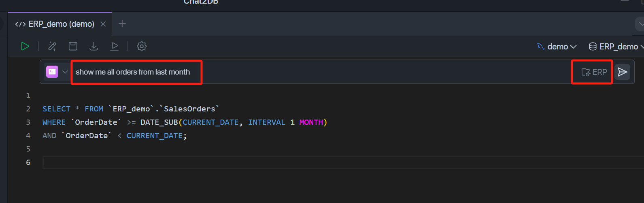Add a new console tab with plus icon

(x=122, y=24)
